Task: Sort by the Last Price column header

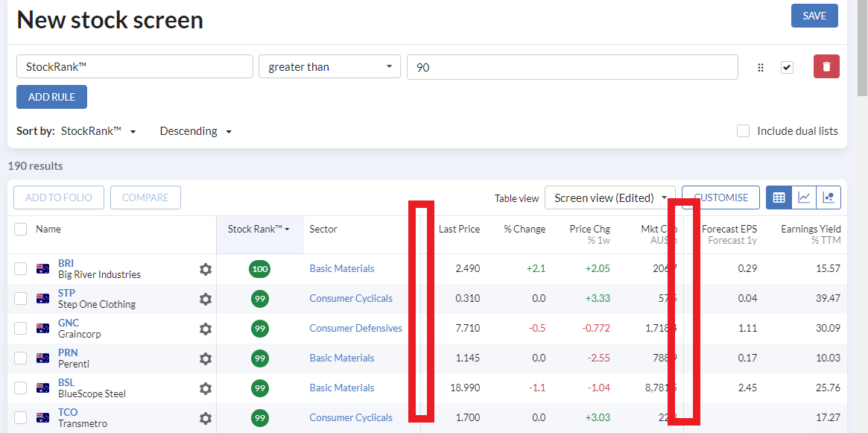Action: pyautogui.click(x=460, y=230)
